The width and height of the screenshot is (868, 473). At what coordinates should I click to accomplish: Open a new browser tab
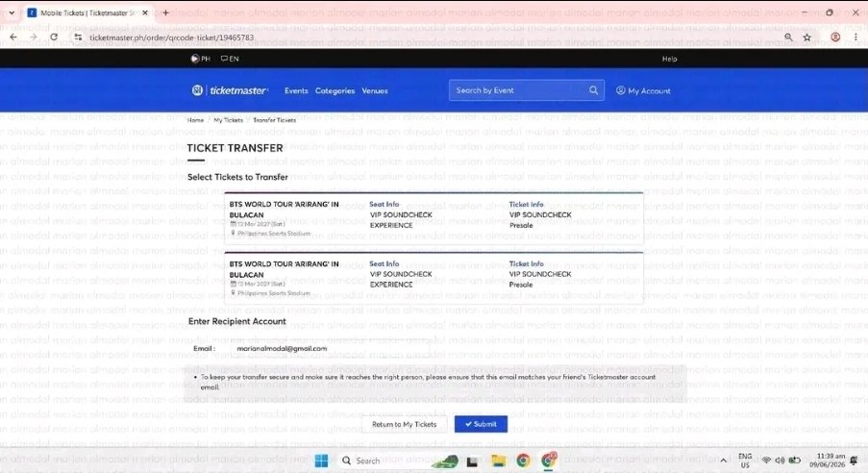(x=165, y=12)
